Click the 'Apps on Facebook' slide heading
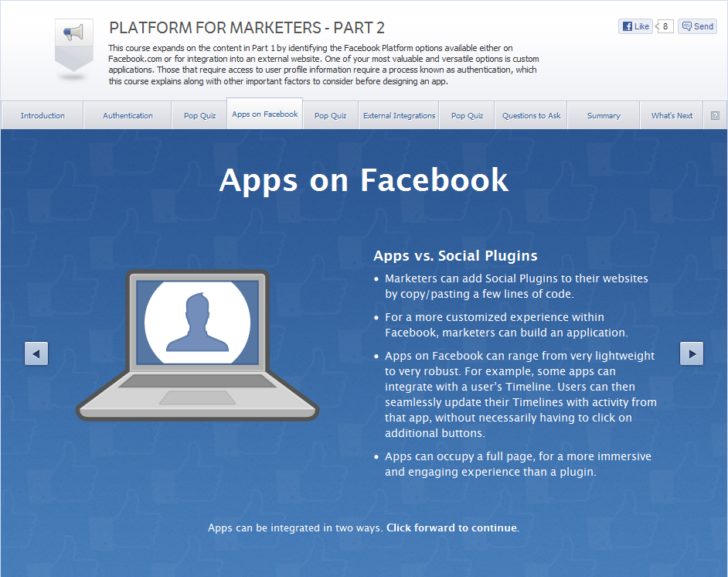 (x=363, y=180)
